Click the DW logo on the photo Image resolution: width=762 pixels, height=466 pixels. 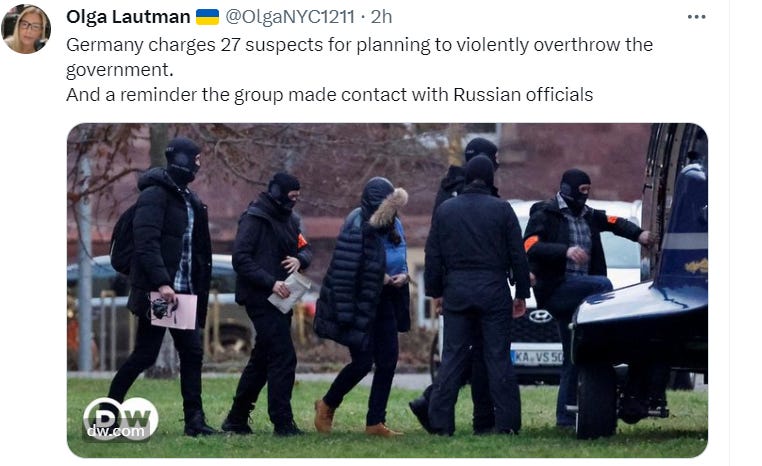(x=121, y=417)
